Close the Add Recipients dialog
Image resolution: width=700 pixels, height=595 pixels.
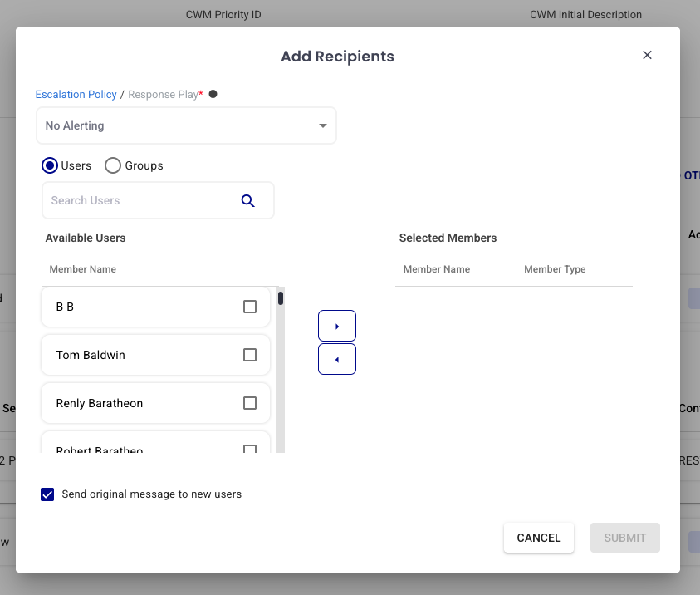[x=647, y=55]
